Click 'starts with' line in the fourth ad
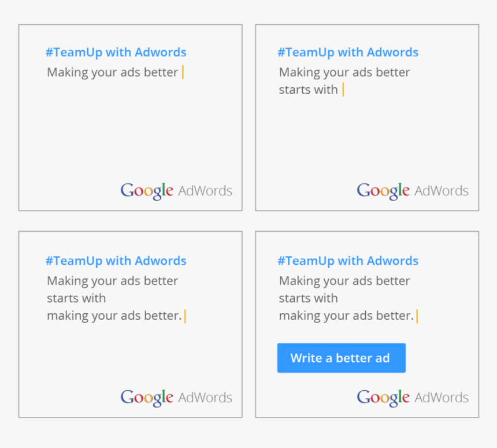The width and height of the screenshot is (497, 448). pyautogui.click(x=308, y=298)
